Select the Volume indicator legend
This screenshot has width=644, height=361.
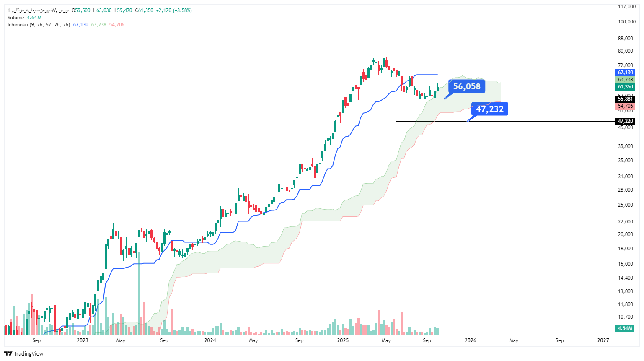(x=24, y=18)
